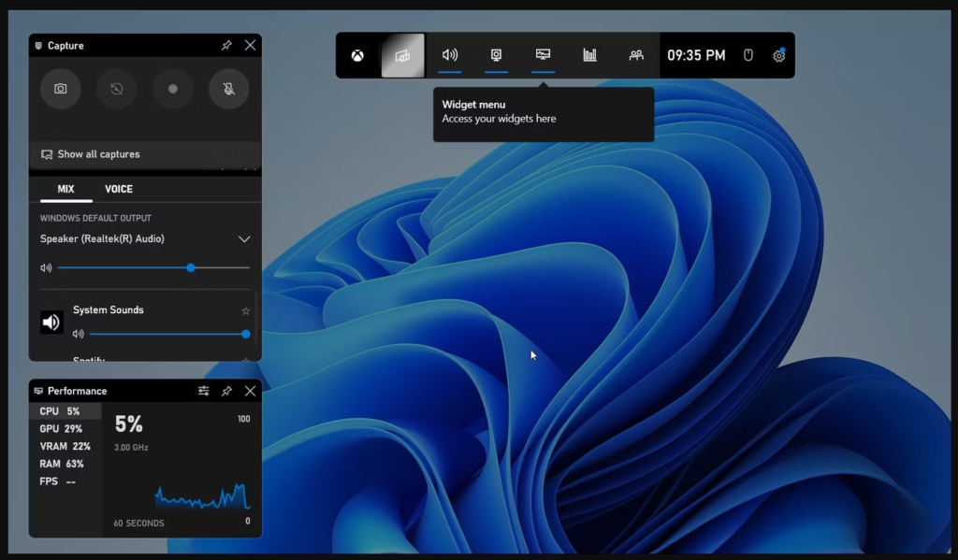Start recording with the record button
The height and width of the screenshot is (560, 958).
(x=173, y=89)
